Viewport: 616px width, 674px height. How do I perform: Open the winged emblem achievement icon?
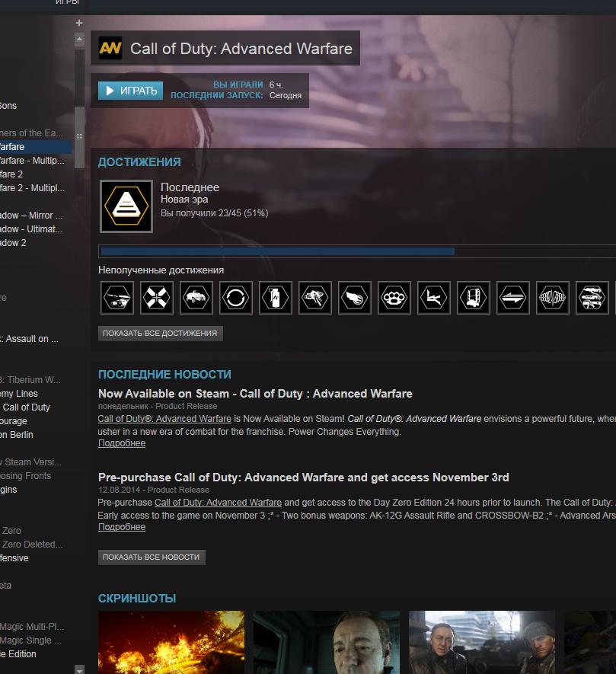pos(355,298)
